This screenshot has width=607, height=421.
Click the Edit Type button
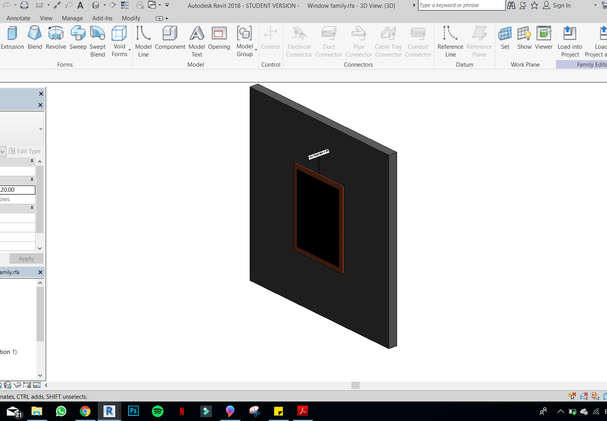pos(25,151)
